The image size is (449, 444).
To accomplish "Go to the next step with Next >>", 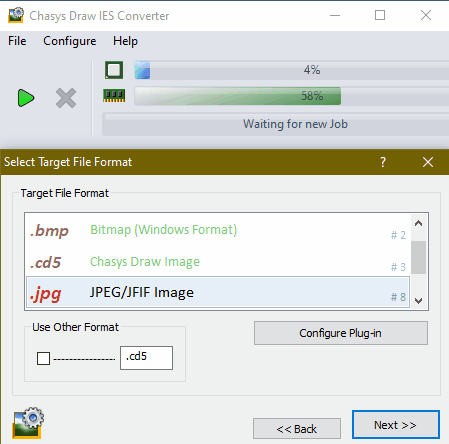I will click(396, 425).
